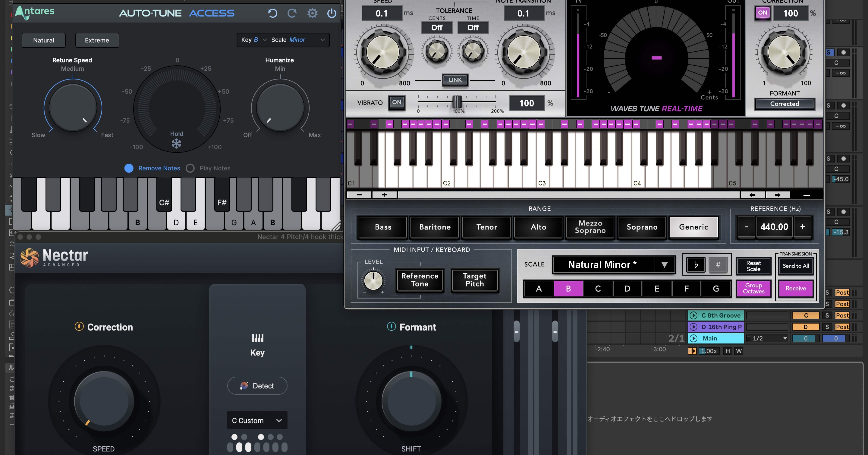Play the Main track
Viewport: 868px width, 455px height.
tap(693, 338)
